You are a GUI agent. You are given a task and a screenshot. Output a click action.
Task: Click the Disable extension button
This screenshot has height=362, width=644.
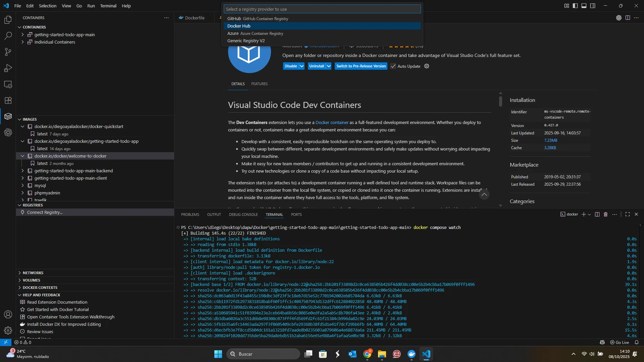(x=291, y=66)
